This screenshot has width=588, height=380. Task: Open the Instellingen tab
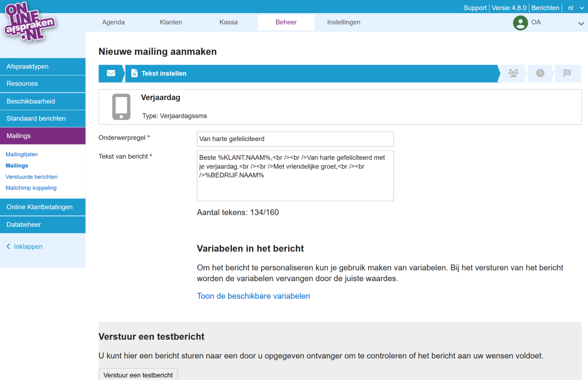(x=343, y=22)
